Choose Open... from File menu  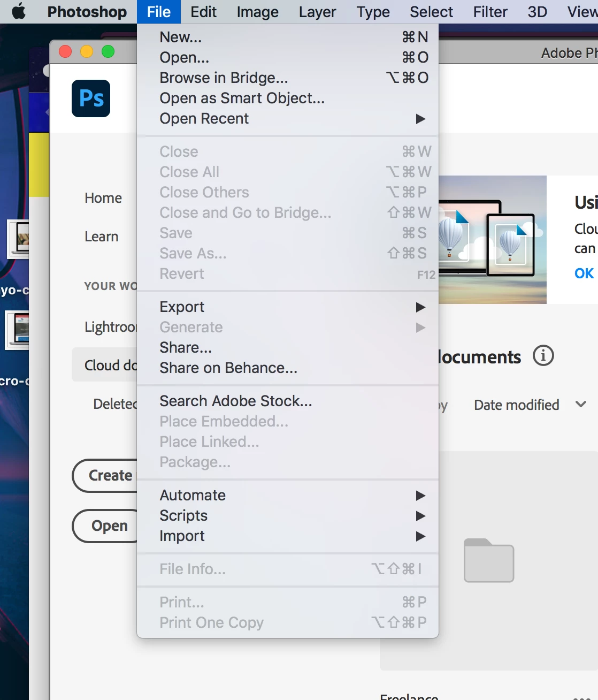click(x=288, y=57)
